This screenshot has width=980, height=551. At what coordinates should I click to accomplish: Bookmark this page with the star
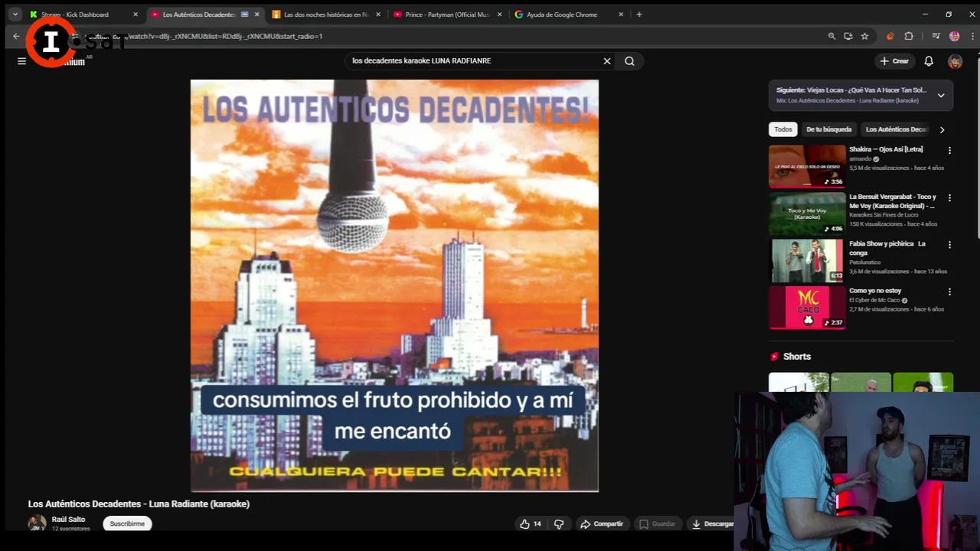pyautogui.click(x=864, y=36)
